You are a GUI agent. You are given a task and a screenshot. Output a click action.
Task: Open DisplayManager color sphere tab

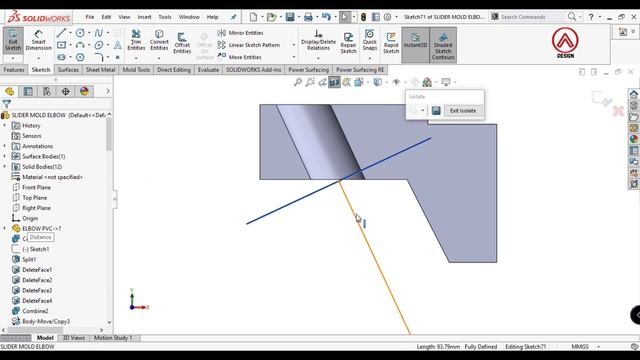(84, 91)
